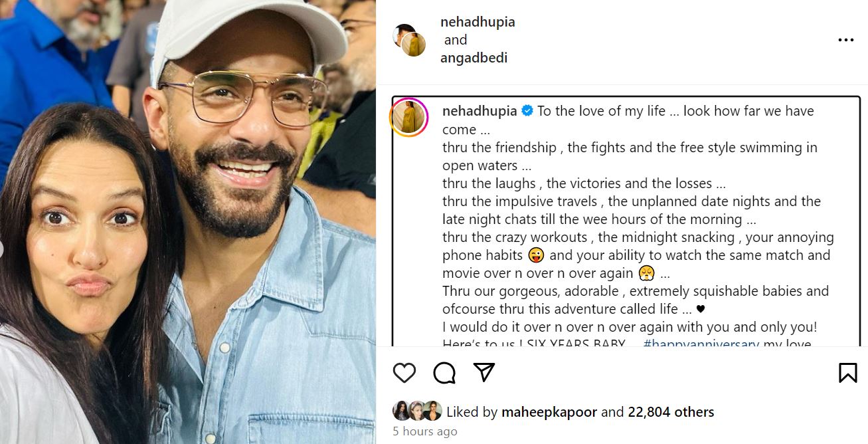View nehadhupia's story from caption avatar
Image resolution: width=868 pixels, height=444 pixels.
[x=408, y=118]
